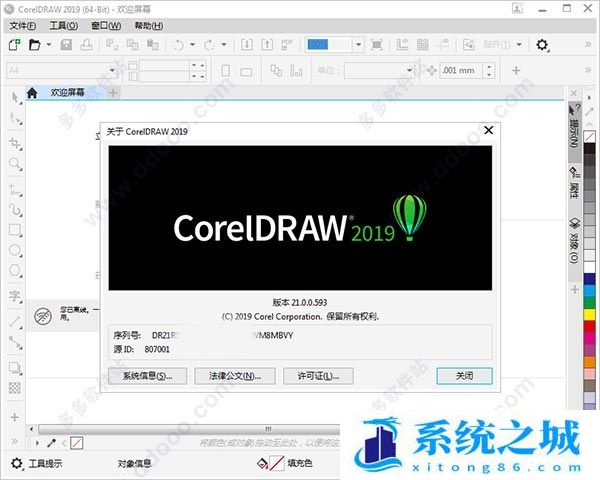Click the Open folder icon
Viewport: 600px width, 480px height.
click(34, 45)
